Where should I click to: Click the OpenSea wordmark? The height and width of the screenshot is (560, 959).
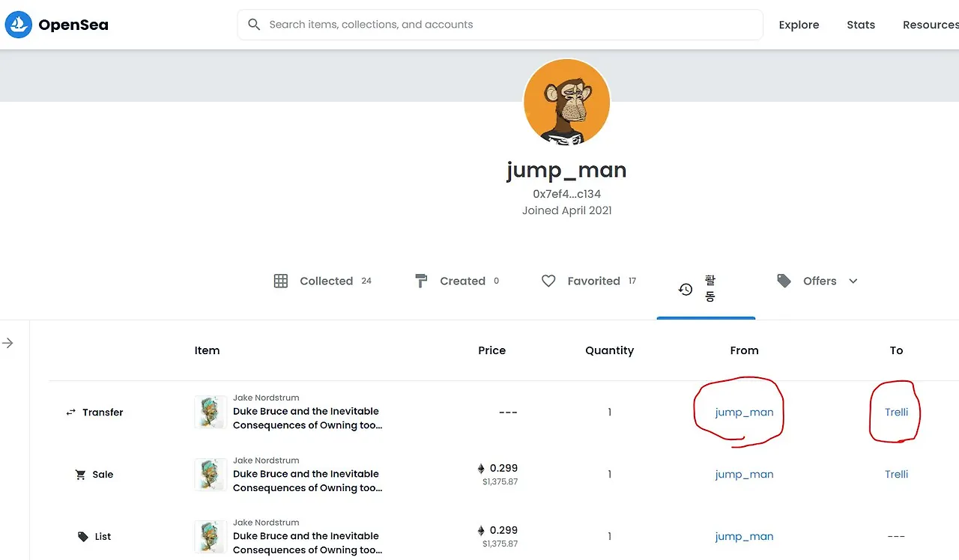click(73, 25)
